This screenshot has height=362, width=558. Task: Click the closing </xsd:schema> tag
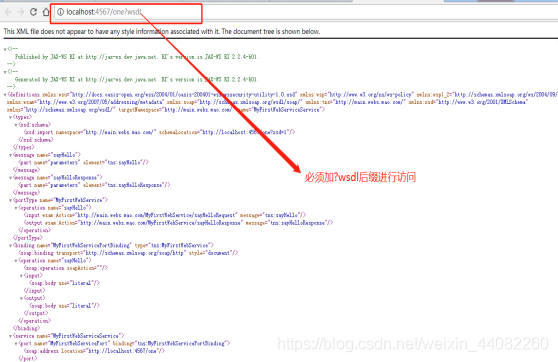36,140
